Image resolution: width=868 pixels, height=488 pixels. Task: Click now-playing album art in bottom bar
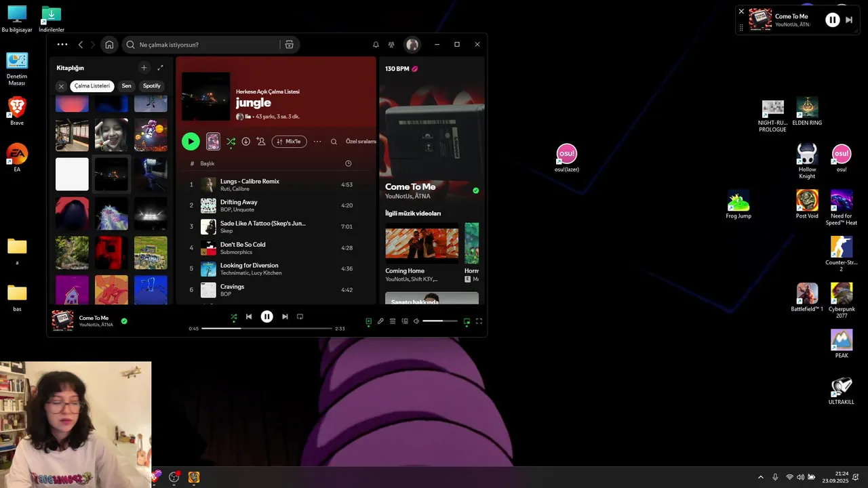tap(62, 321)
